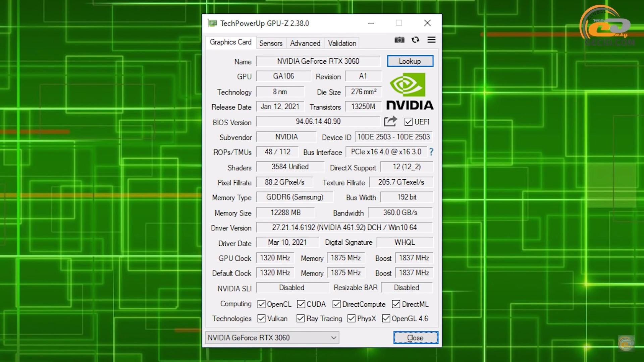Click the BIOS Version field 94.06.14.40.90
Screen dimensions: 644x362
(x=318, y=122)
